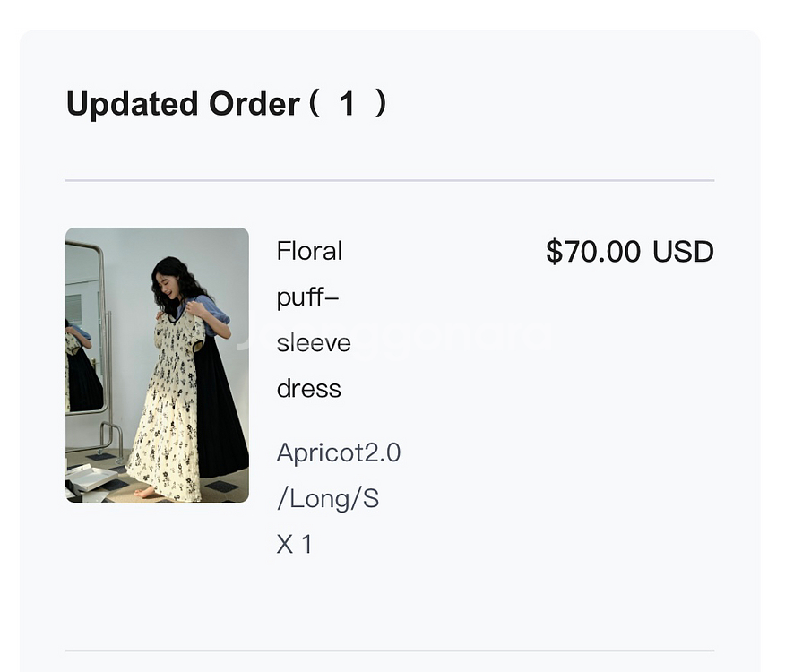Click the word dress in product title
The height and width of the screenshot is (672, 785).
pos(309,389)
